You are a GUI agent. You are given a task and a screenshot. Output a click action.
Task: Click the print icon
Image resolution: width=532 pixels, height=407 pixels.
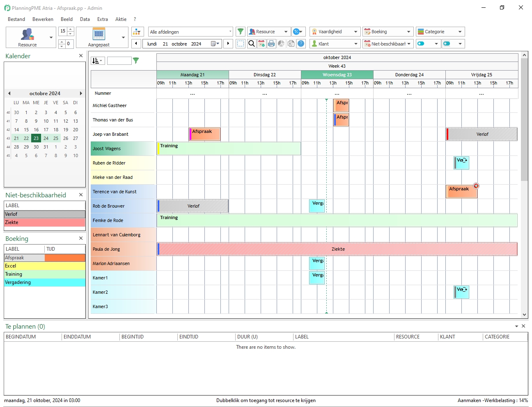click(271, 43)
